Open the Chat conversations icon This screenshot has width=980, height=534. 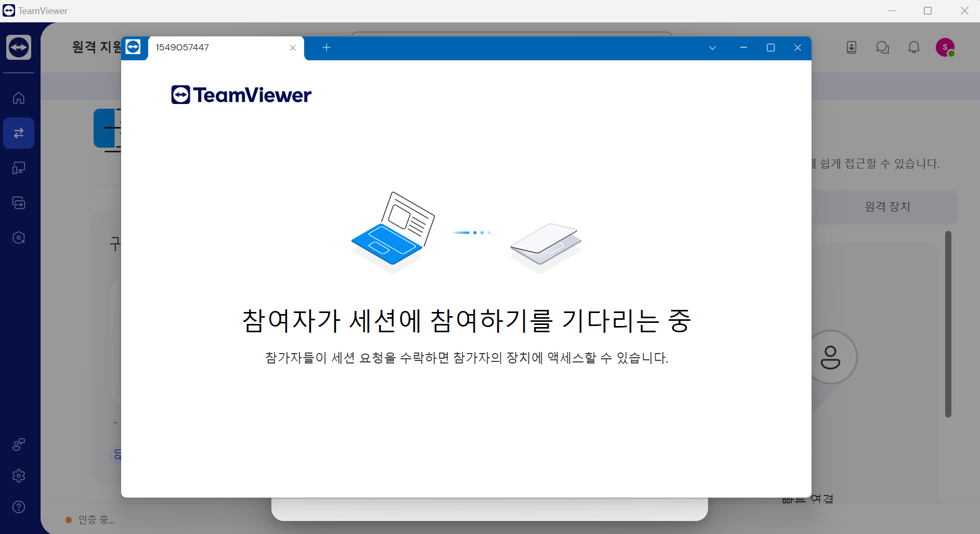point(882,47)
